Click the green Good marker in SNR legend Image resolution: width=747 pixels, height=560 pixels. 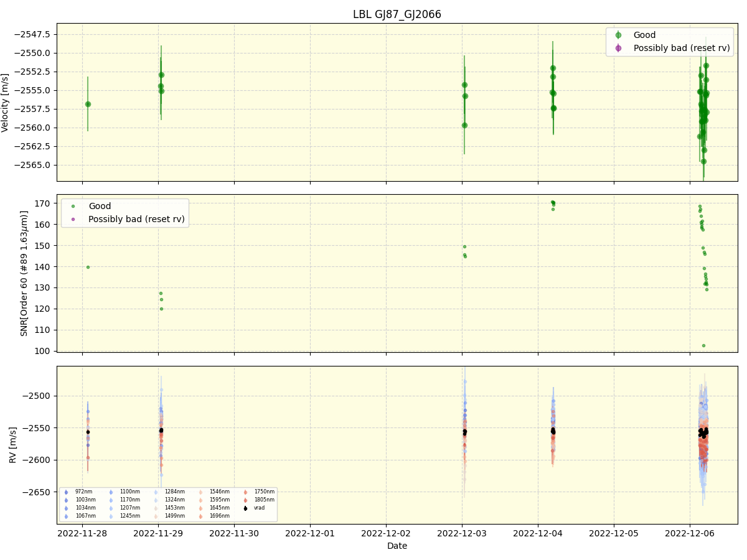[73, 206]
